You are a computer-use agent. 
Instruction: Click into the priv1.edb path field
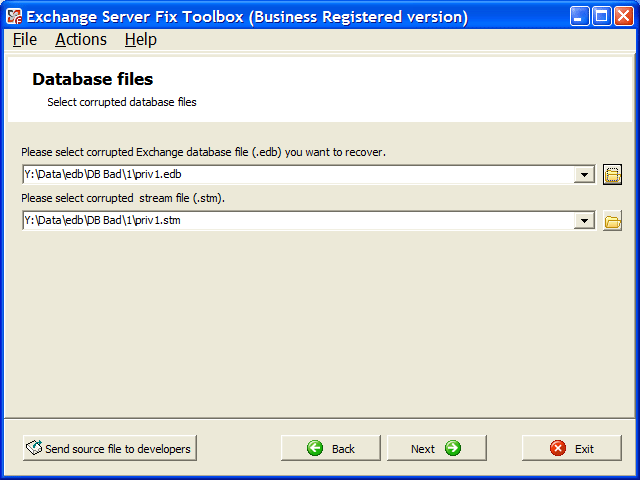pos(298,175)
